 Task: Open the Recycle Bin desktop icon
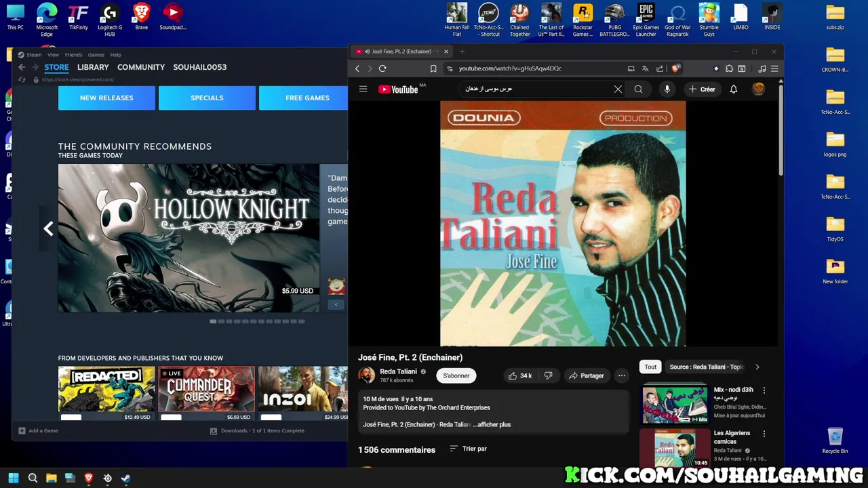[x=835, y=441]
